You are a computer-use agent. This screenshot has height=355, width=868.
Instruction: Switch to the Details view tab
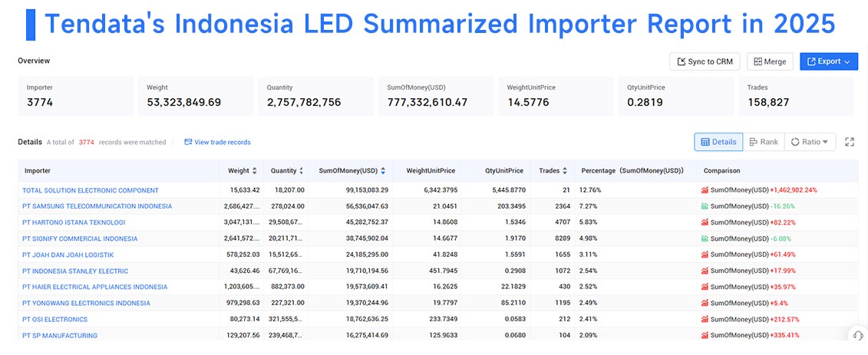point(718,142)
